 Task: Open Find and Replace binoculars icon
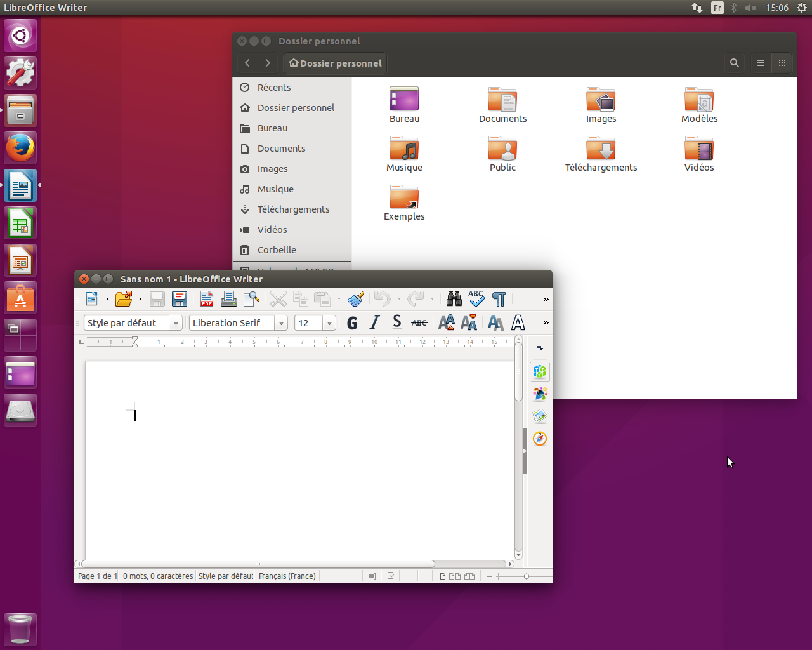454,299
